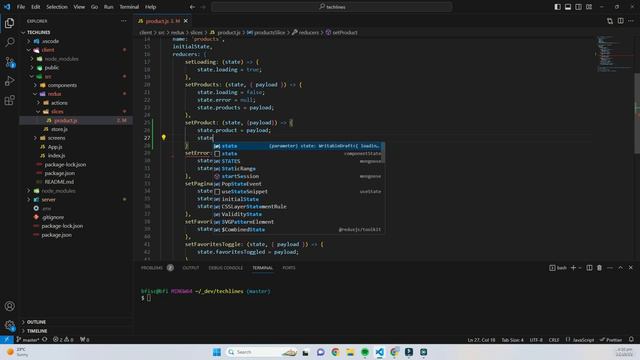Click errors and warnings count in status bar
The height and width of the screenshot is (360, 640).
tap(63, 340)
